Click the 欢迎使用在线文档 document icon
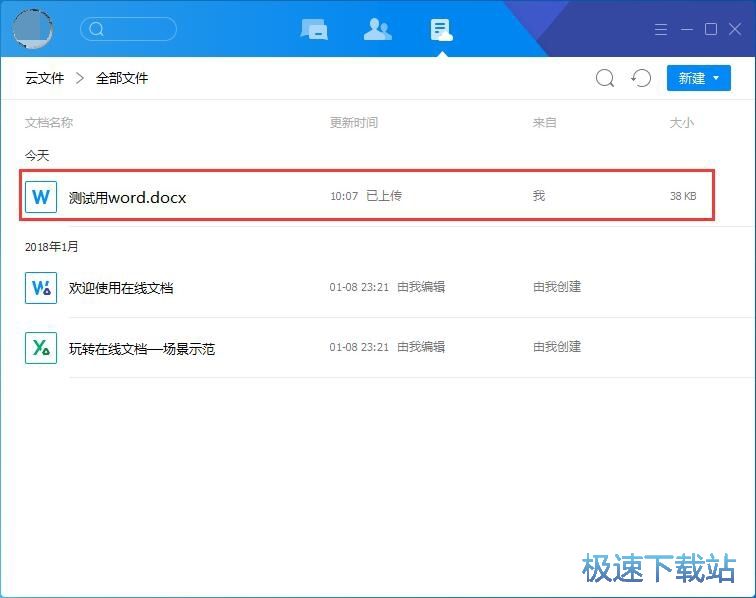This screenshot has height=598, width=756. click(x=41, y=288)
